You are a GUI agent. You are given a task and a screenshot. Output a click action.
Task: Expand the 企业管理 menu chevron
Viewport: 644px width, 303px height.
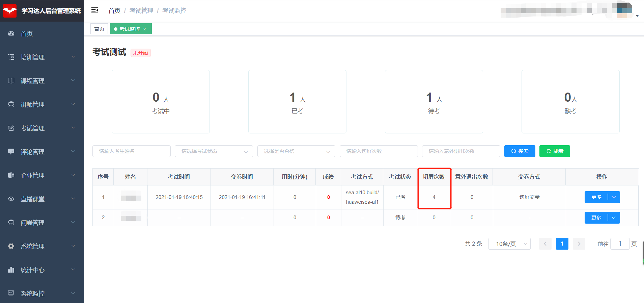tap(73, 175)
